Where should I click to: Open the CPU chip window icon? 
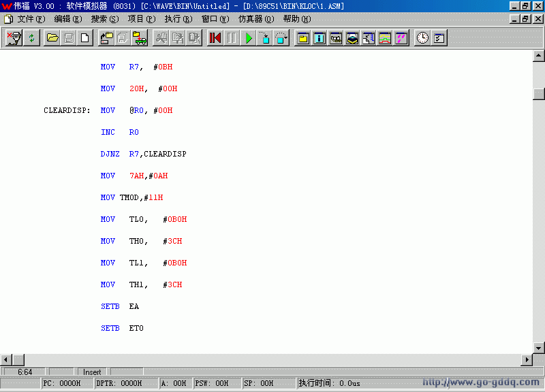point(352,38)
